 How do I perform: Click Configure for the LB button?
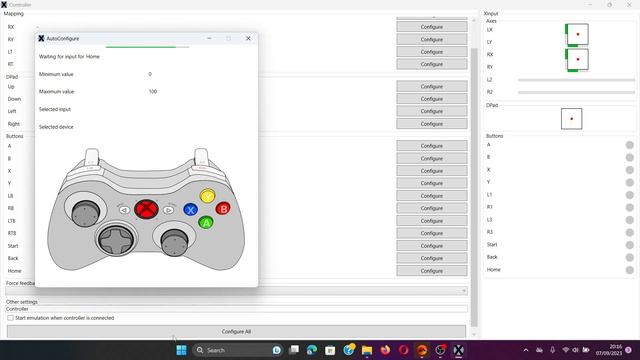coord(432,196)
